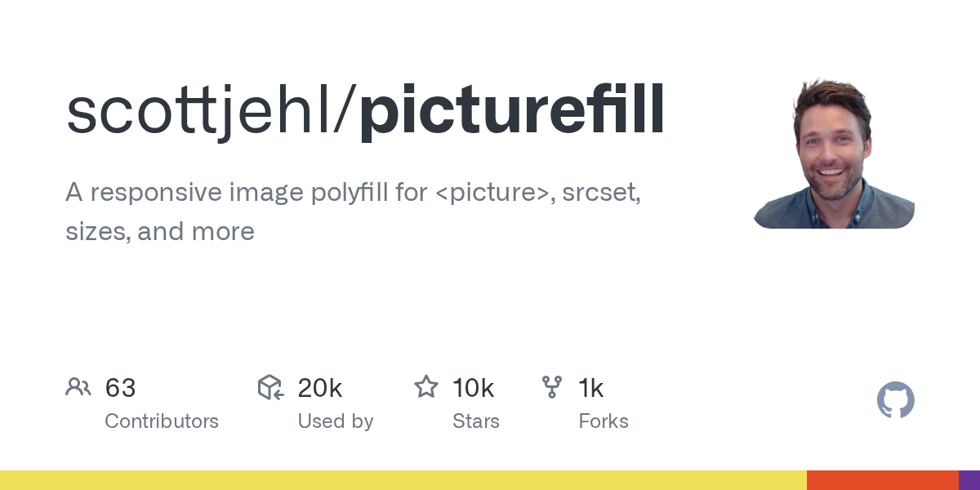980x490 pixels.
Task: Click the Stars star icon
Action: click(426, 387)
